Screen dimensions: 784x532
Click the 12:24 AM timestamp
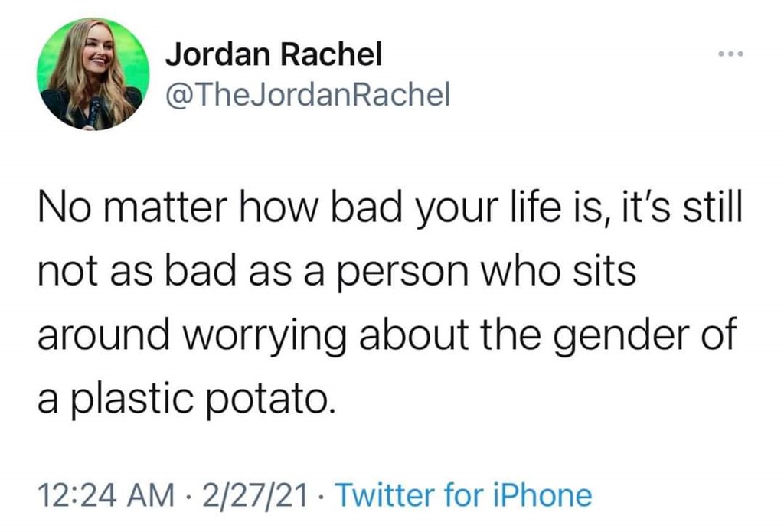click(94, 495)
